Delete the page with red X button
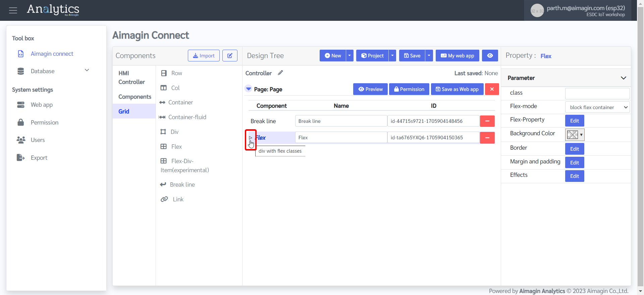 point(492,89)
